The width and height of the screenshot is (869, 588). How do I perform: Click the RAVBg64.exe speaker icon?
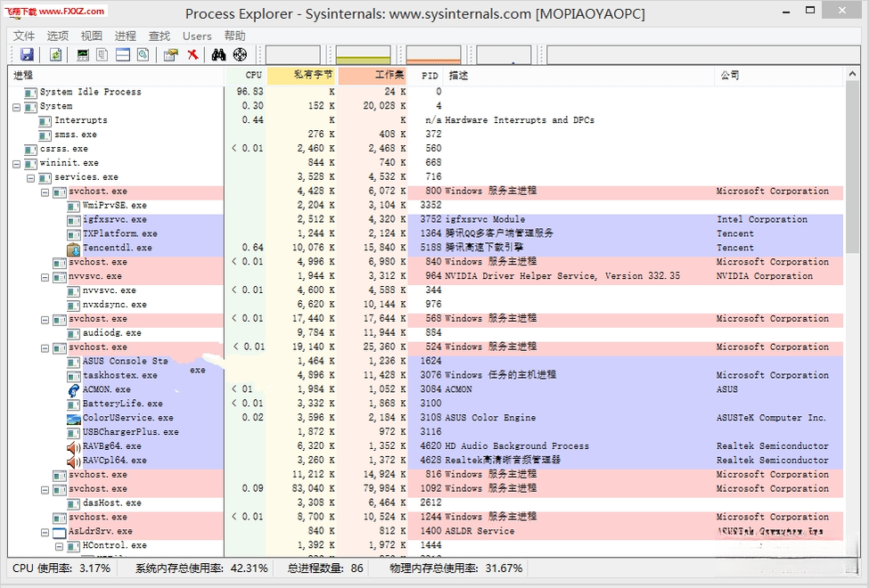point(74,446)
